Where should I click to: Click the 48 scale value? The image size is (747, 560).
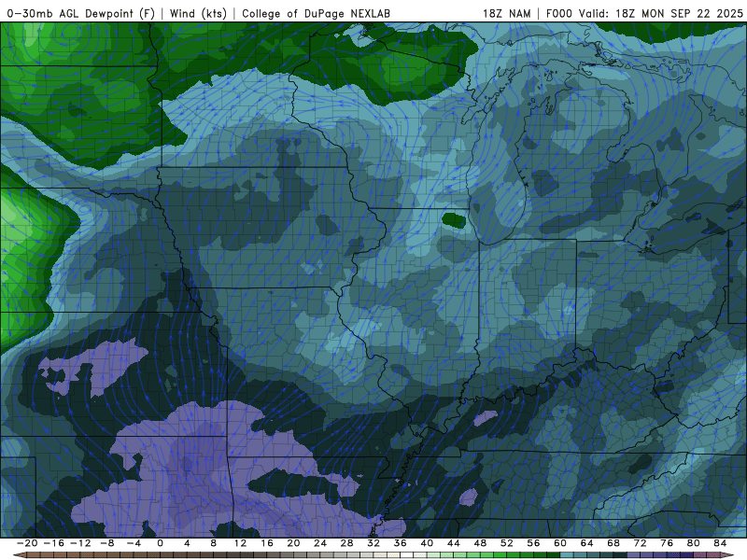pyautogui.click(x=480, y=543)
